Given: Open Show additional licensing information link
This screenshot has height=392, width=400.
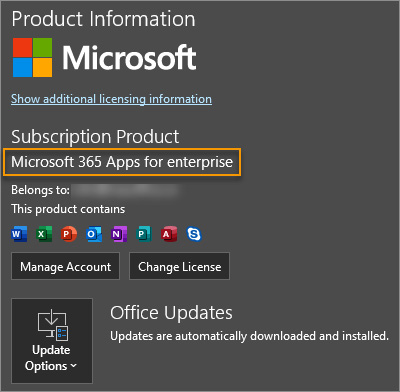Looking at the screenshot, I should click(111, 99).
